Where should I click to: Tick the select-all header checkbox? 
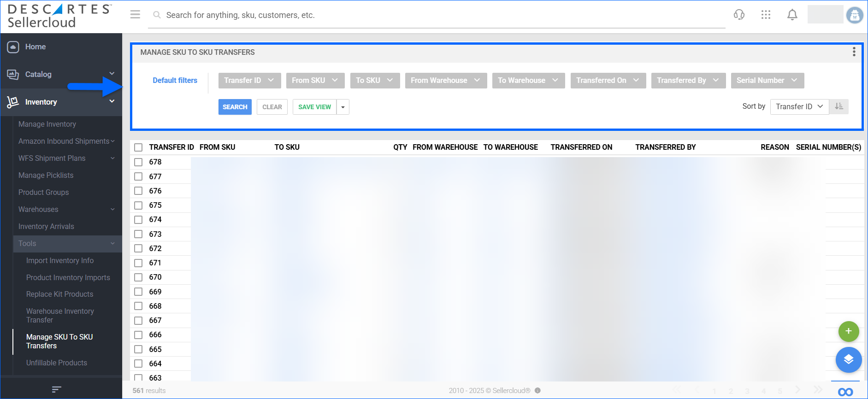point(138,147)
